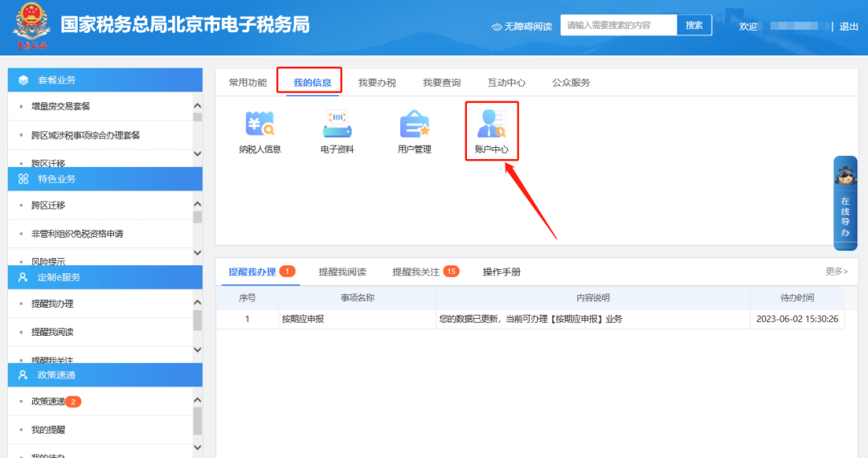Switch to the 我要办税 tab
Image resolution: width=868 pixels, height=458 pixels.
pyautogui.click(x=377, y=83)
